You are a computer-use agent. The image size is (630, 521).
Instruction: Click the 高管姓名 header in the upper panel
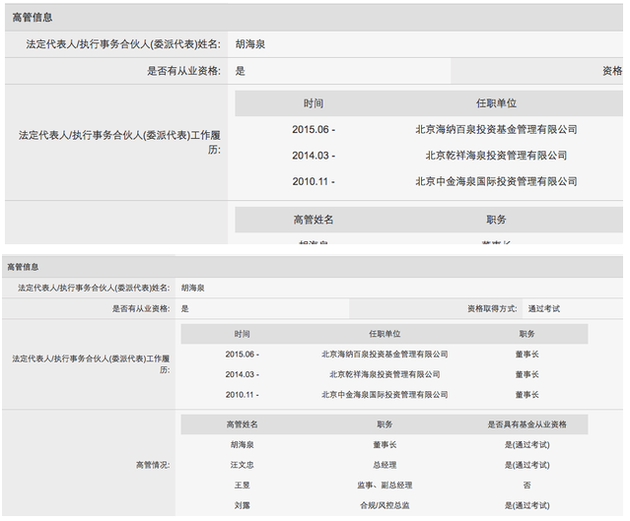313,220
